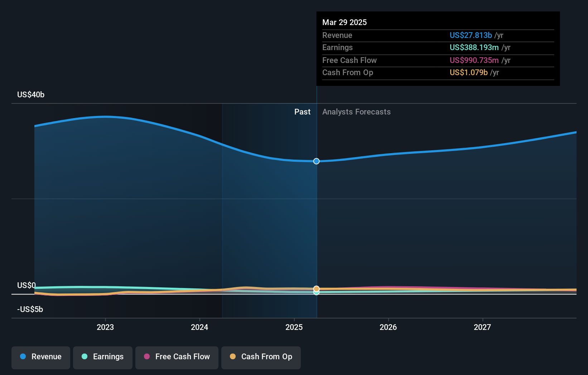Click the Analysts Forecasts label
This screenshot has height=375, width=588.
pos(356,112)
